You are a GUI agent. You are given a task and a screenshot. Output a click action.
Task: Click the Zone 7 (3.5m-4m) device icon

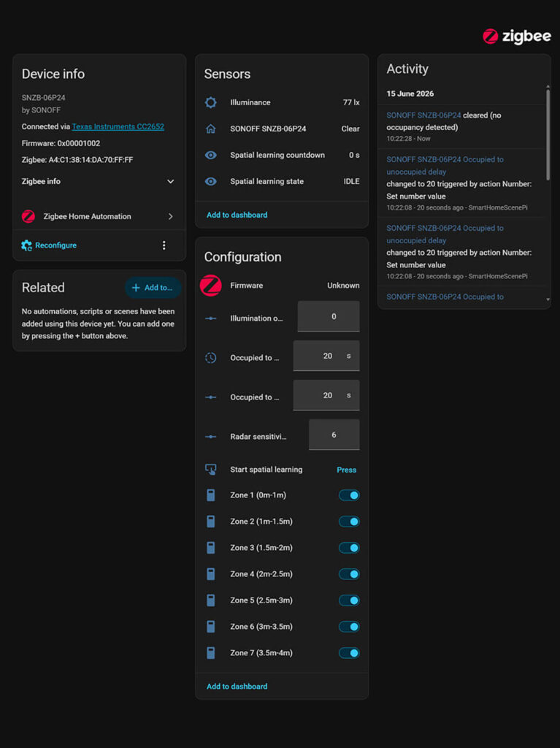click(210, 652)
